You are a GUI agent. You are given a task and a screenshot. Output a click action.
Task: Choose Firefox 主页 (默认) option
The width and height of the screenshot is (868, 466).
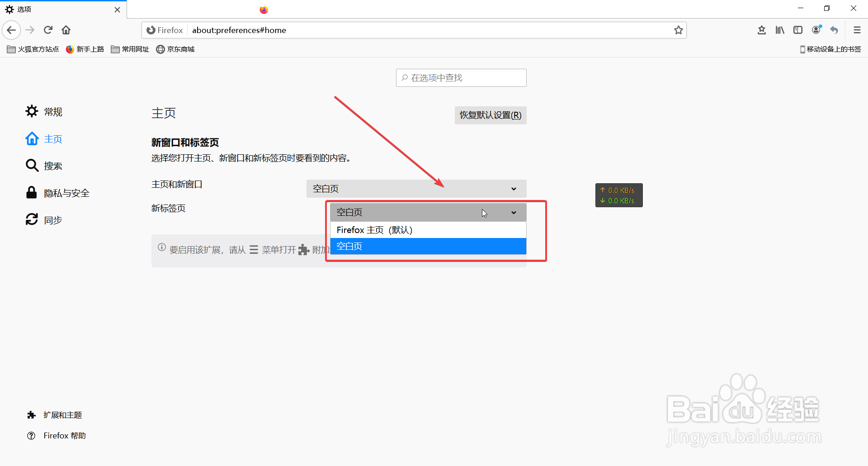click(x=428, y=230)
